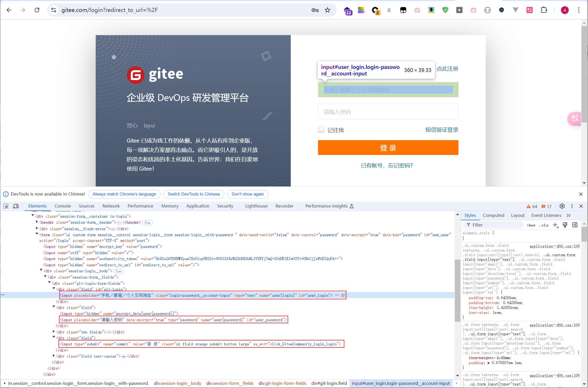Click the orange 登录 login button
588x388 pixels.
click(388, 148)
